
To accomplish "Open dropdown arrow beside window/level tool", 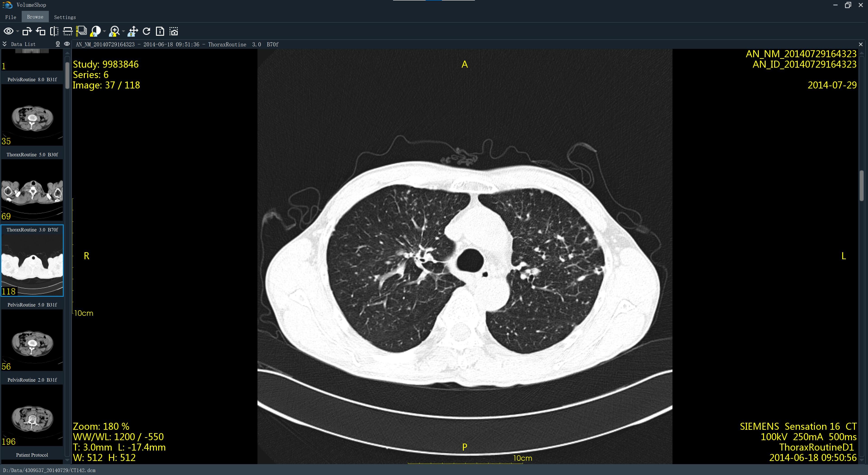I will (104, 31).
